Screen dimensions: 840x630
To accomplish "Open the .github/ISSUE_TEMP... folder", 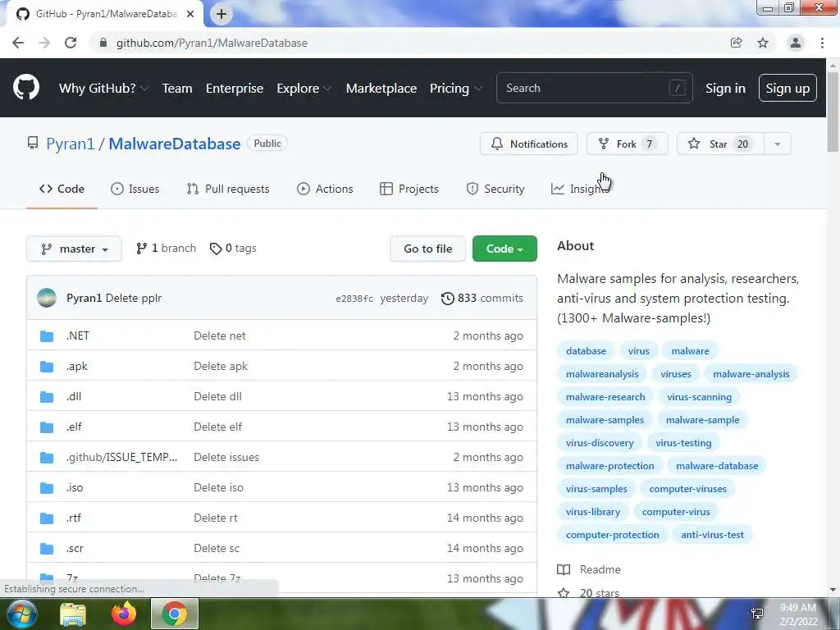I will 121,457.
